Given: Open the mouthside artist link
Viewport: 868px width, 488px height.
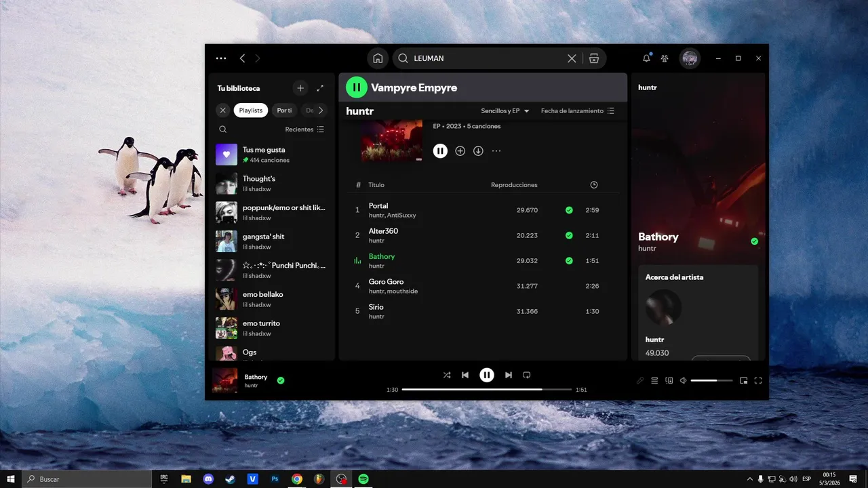Looking at the screenshot, I should tap(403, 291).
